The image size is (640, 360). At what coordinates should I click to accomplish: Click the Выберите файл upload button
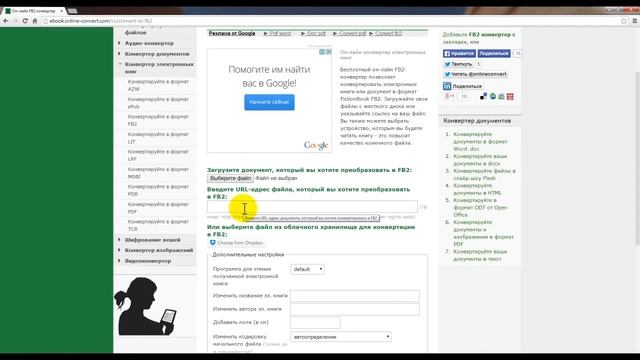point(230,178)
